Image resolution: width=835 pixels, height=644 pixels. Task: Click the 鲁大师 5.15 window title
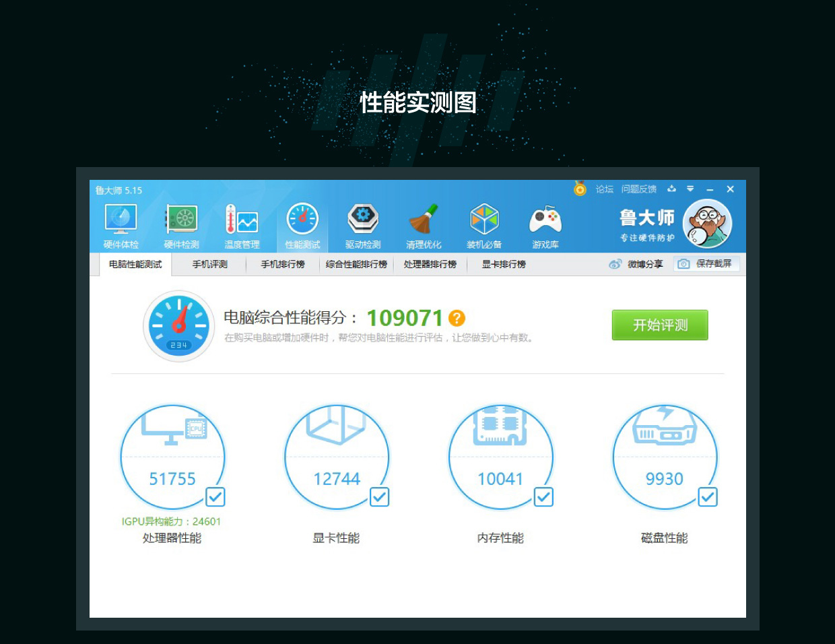click(x=119, y=190)
